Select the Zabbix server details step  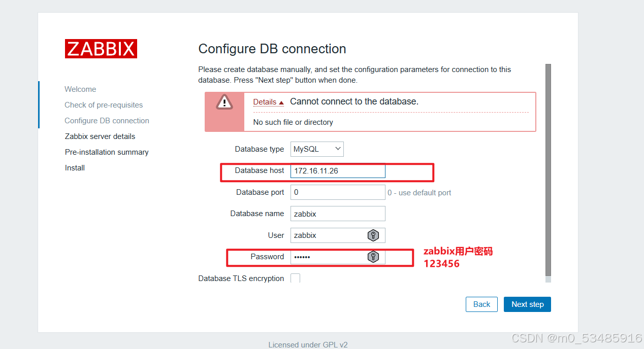point(100,136)
